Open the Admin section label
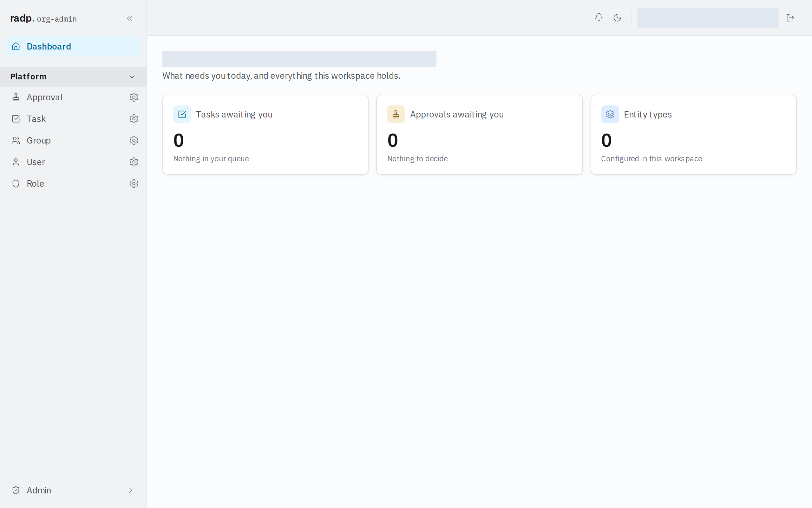 (39, 490)
